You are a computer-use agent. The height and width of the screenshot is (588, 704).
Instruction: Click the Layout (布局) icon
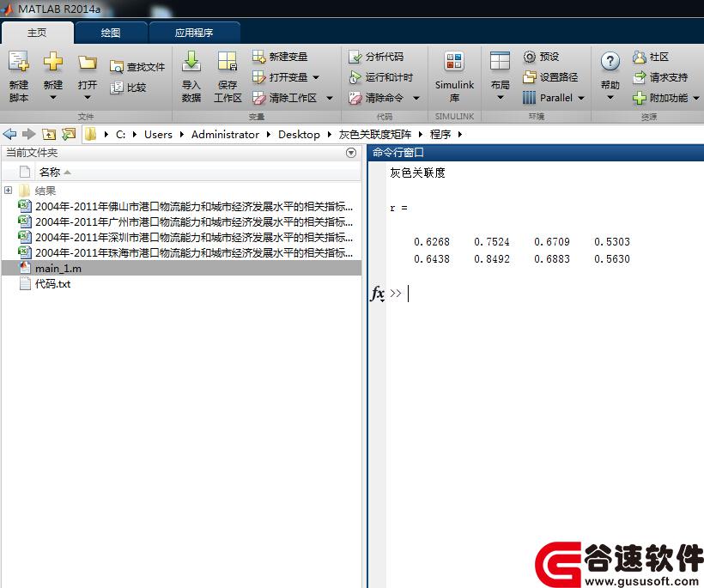(x=500, y=62)
